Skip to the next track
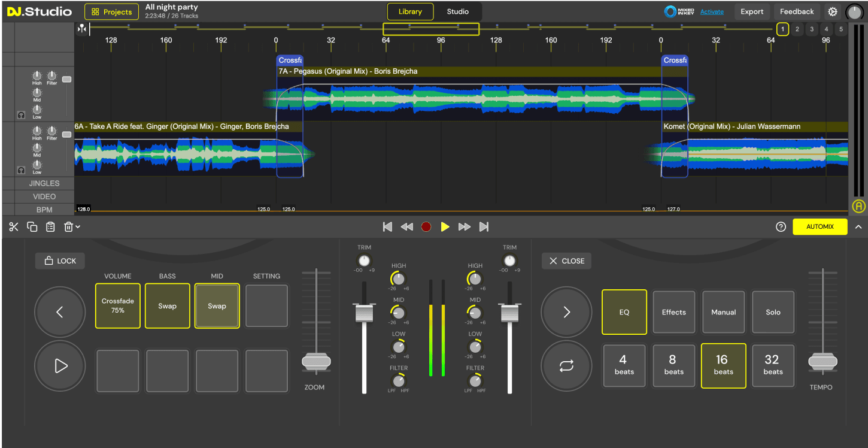The width and height of the screenshot is (868, 448). [484, 226]
